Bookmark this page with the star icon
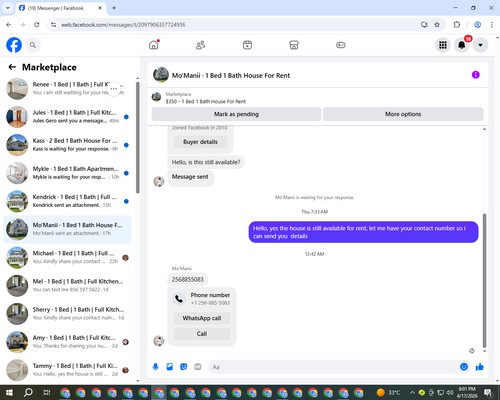 (437, 25)
